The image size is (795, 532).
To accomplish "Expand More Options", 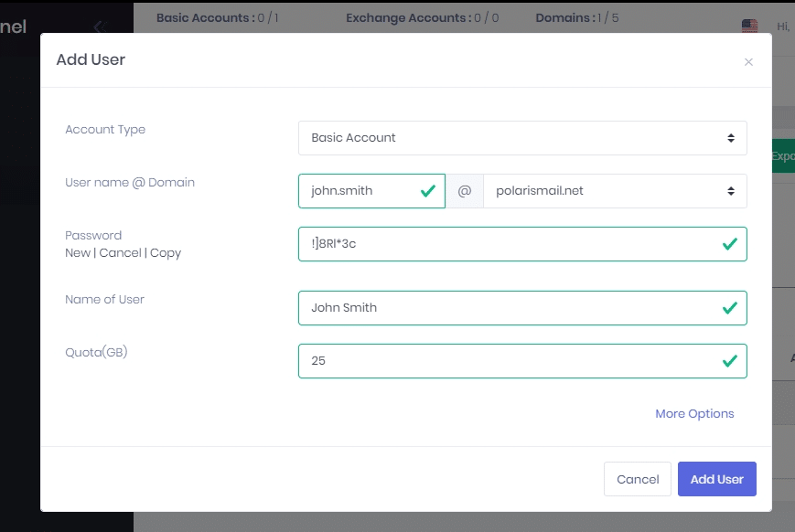I will [x=694, y=414].
